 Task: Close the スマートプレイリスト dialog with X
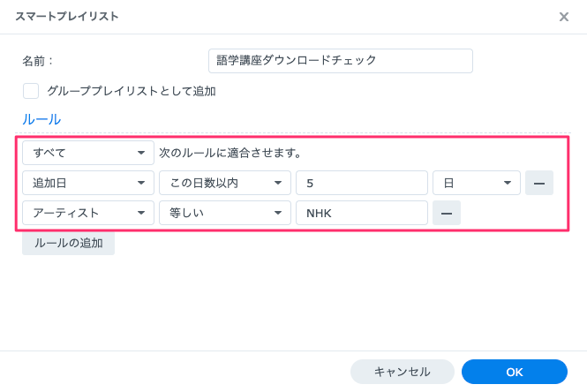pos(564,17)
